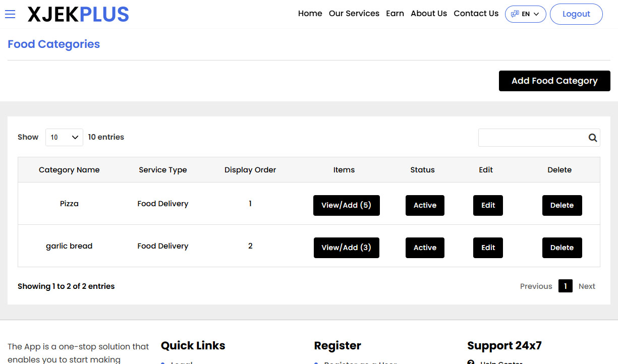Viewport: 618px width, 364px height.
Task: Click the Help Center question mark icon
Action: tap(471, 361)
